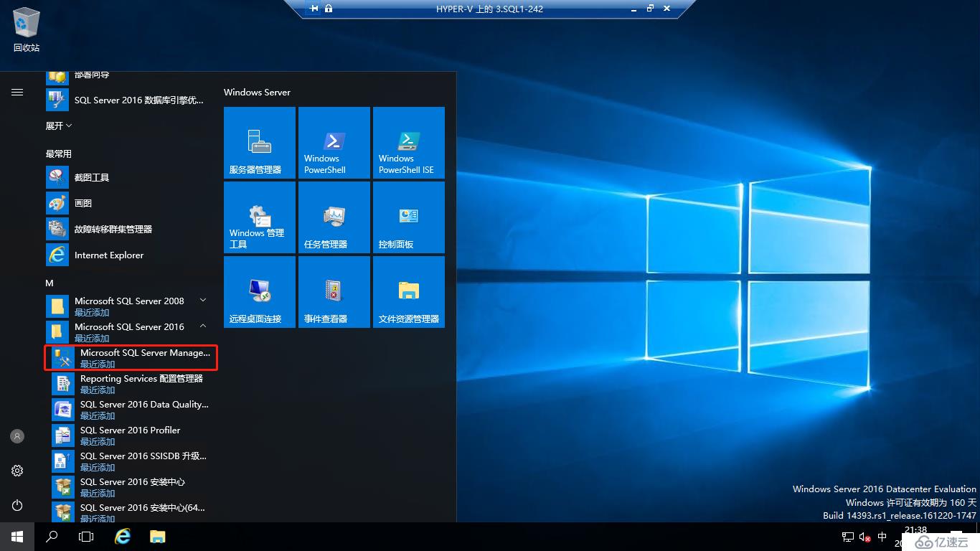Click the user account icon in Start menu
980x551 pixels.
tap(17, 436)
